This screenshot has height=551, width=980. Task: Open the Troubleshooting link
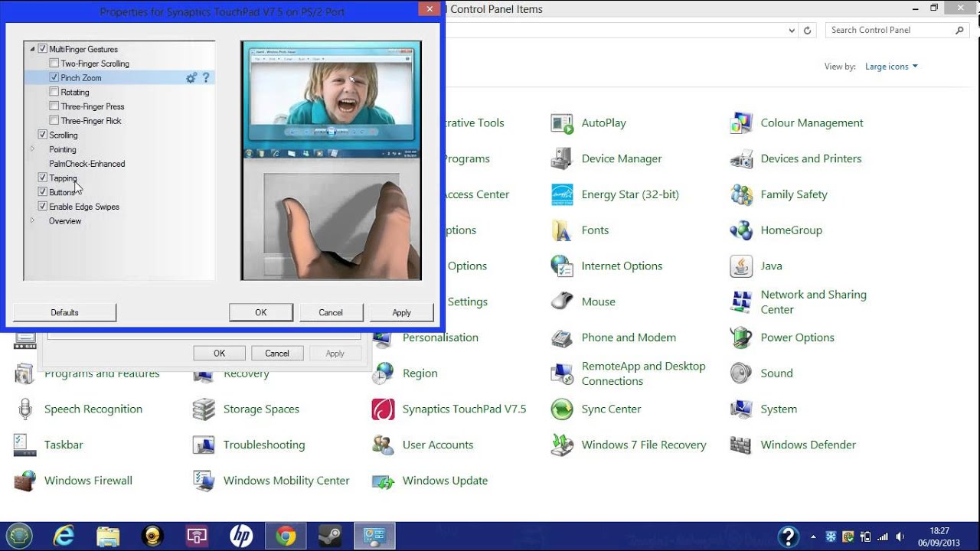[x=264, y=445]
